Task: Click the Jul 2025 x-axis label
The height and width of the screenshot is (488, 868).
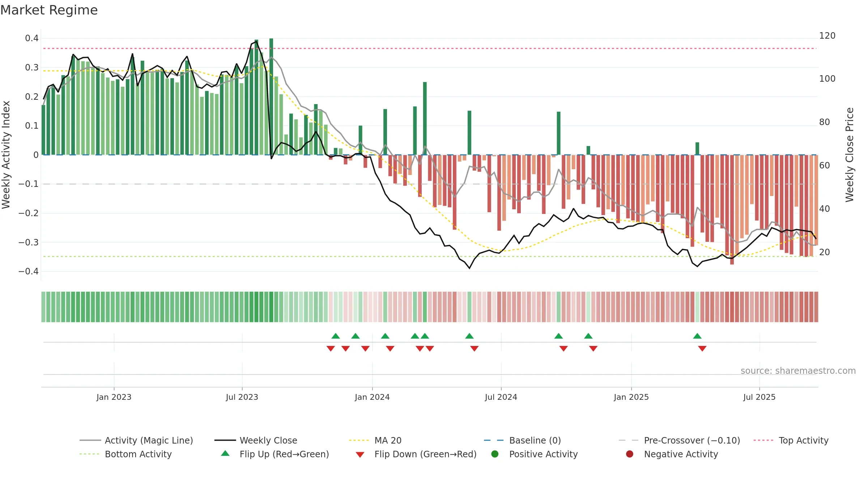Action: (x=759, y=397)
